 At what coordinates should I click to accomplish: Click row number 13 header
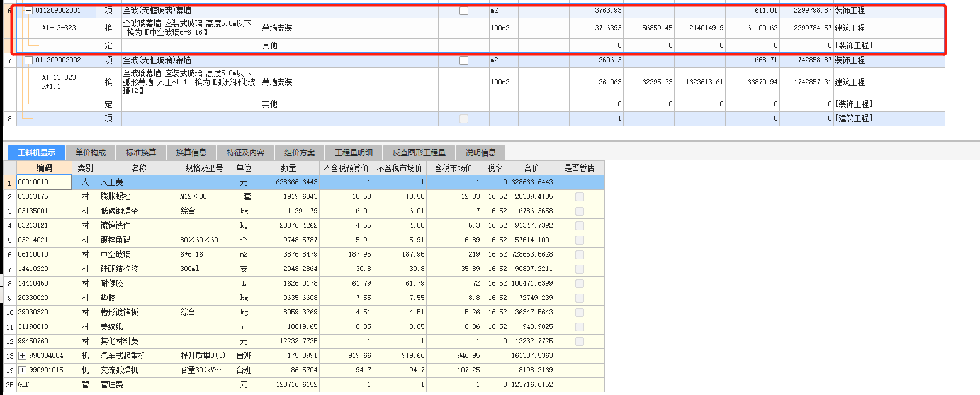click(x=9, y=356)
